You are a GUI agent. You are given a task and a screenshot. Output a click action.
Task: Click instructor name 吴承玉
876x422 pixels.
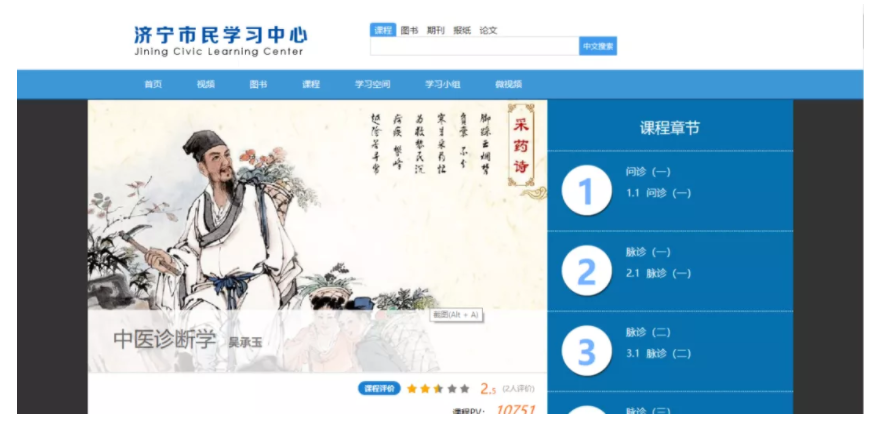click(245, 343)
